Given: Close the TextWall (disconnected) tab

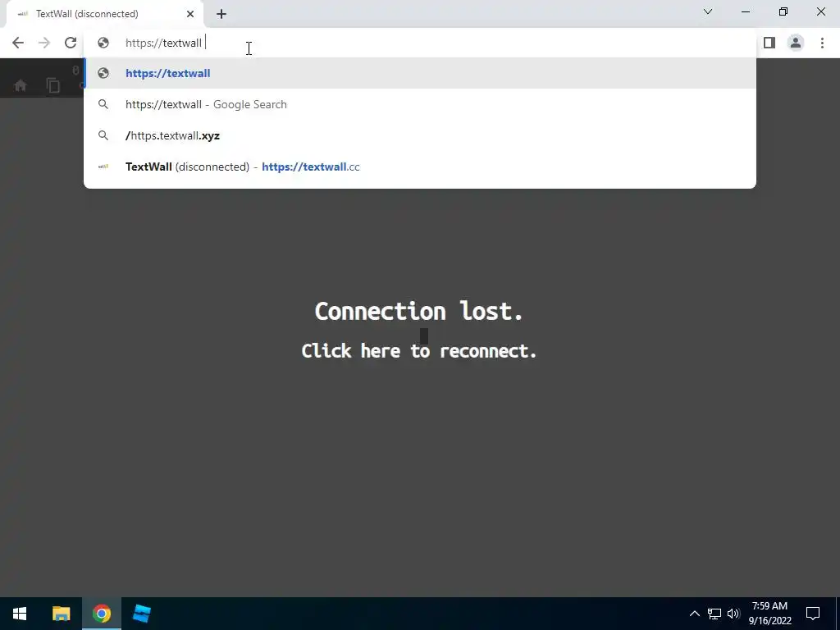Looking at the screenshot, I should pyautogui.click(x=190, y=14).
